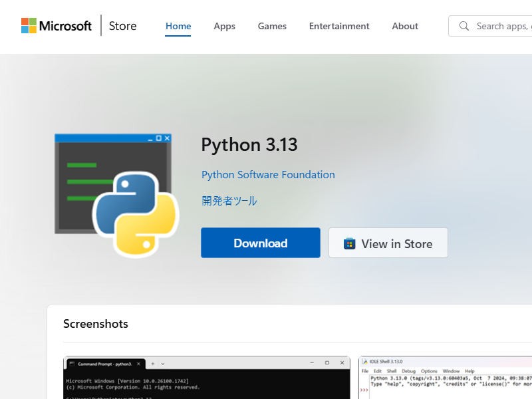Open the Python Software Foundation link
This screenshot has height=399, width=532.
pyautogui.click(x=268, y=174)
